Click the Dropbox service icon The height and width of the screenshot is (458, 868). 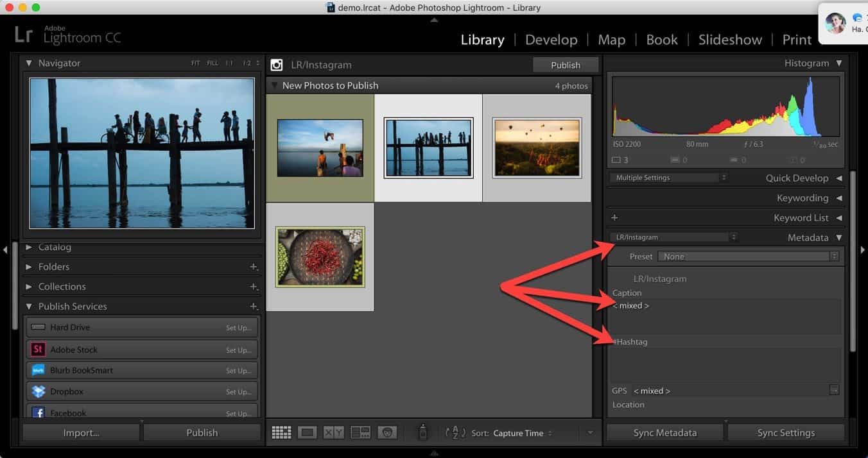tap(38, 391)
